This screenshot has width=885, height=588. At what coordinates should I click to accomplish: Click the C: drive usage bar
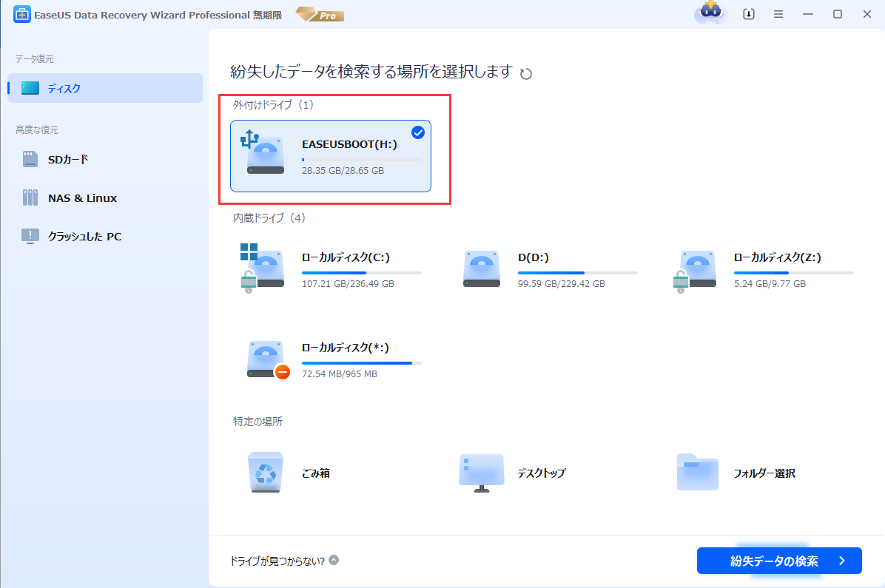[x=361, y=273]
